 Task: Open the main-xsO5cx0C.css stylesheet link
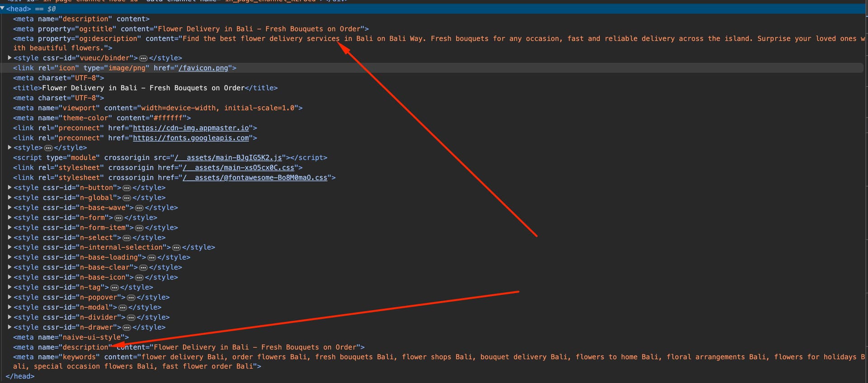point(238,167)
